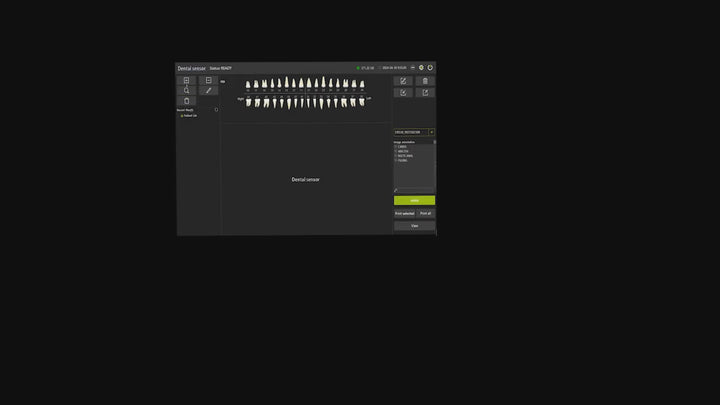Image resolution: width=720 pixels, height=405 pixels.
Task: Click the clipboard icon below the magnifier
Action: point(186,101)
